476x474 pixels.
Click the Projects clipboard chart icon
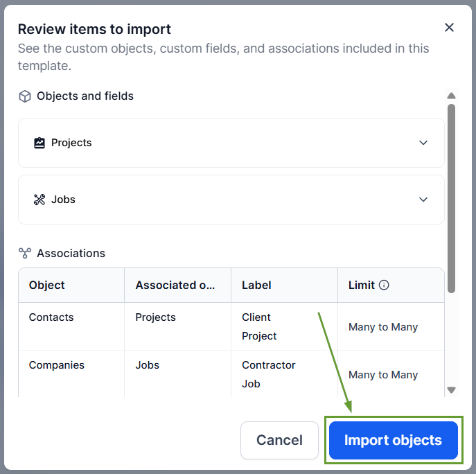coord(39,143)
